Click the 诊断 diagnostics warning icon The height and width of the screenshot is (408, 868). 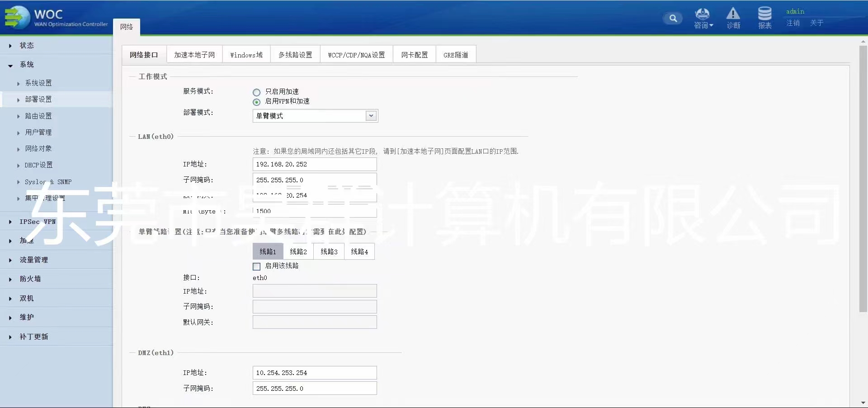click(733, 18)
